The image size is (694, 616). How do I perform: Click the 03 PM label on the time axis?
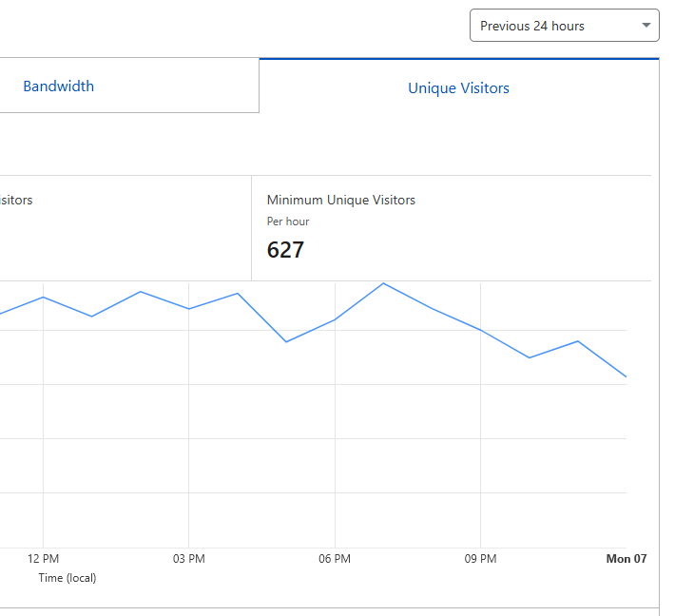189,559
